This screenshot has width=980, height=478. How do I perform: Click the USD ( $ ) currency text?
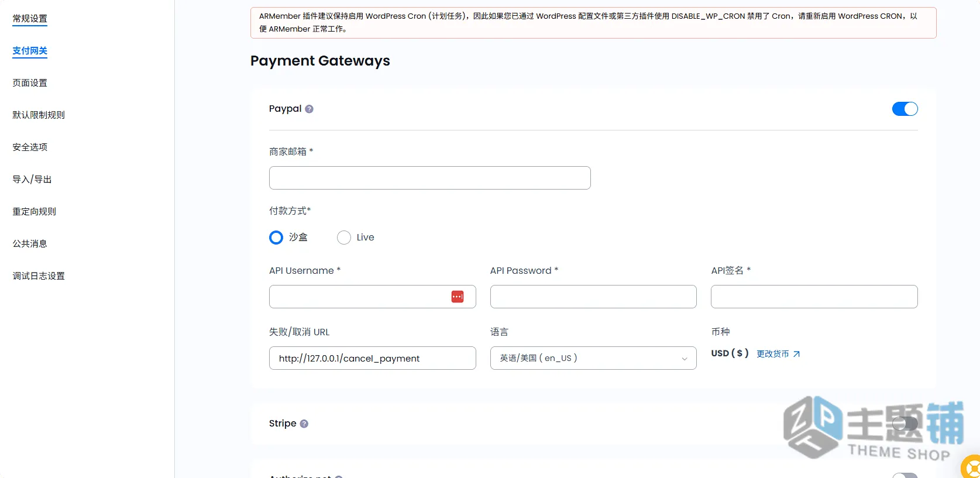730,353
